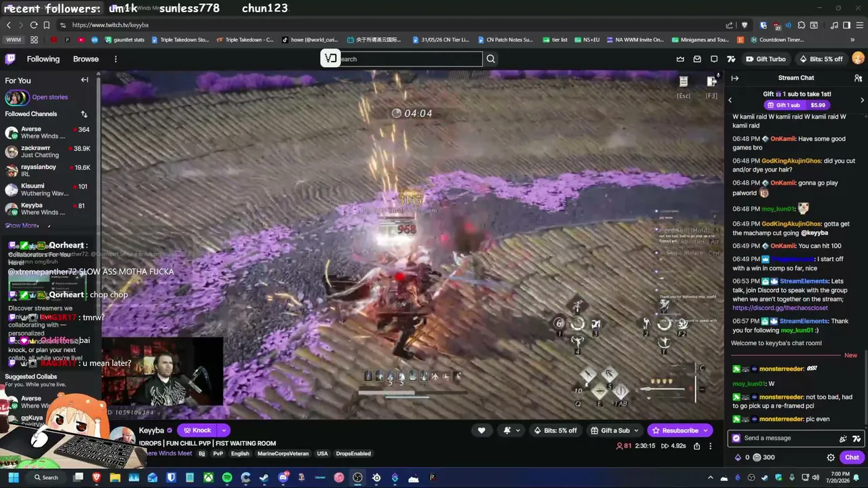
Task: Click the Gift Turbo button
Action: coord(766,59)
